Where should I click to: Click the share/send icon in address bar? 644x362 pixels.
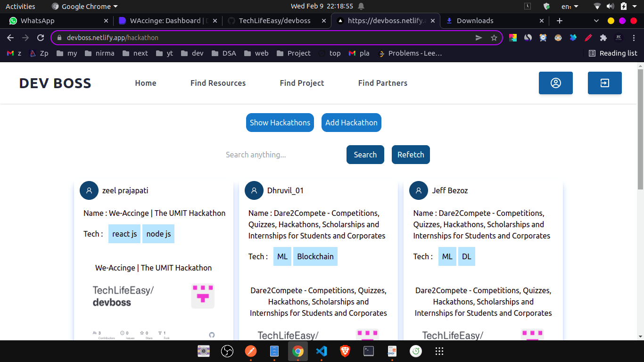click(479, 38)
